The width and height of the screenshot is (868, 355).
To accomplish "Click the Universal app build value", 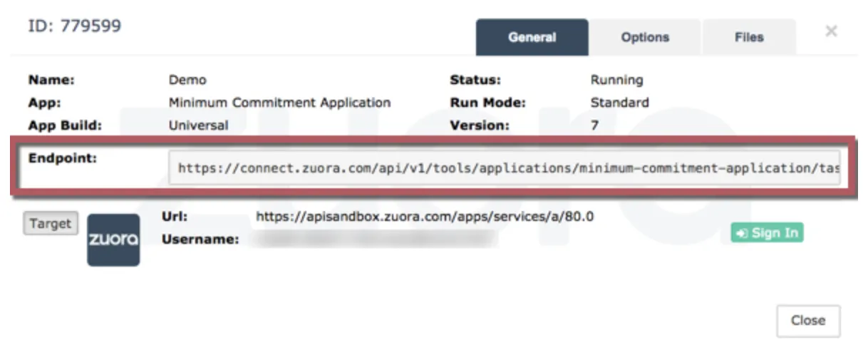I will click(x=198, y=125).
